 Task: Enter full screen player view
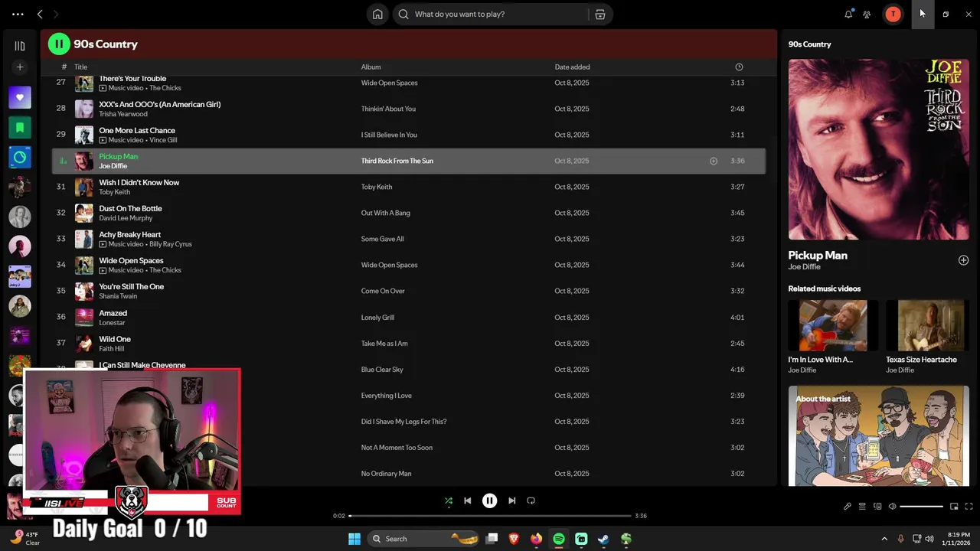(x=969, y=507)
